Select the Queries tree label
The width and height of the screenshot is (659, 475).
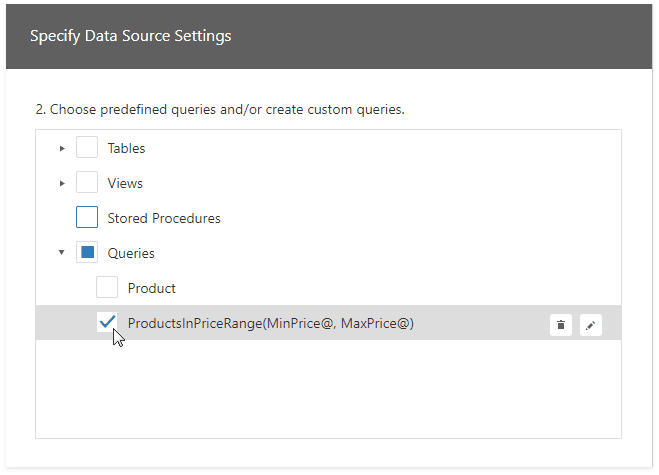coord(131,253)
